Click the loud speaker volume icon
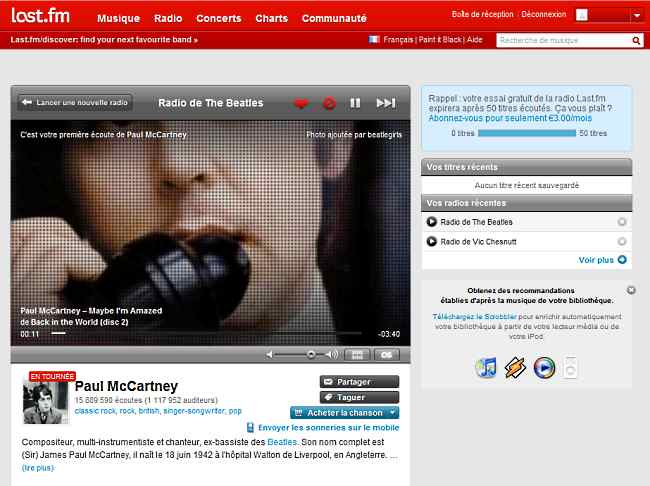 point(332,355)
